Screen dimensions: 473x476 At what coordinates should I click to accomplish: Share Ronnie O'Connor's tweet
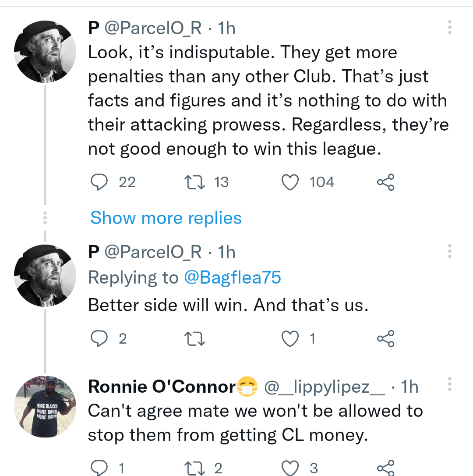[385, 468]
